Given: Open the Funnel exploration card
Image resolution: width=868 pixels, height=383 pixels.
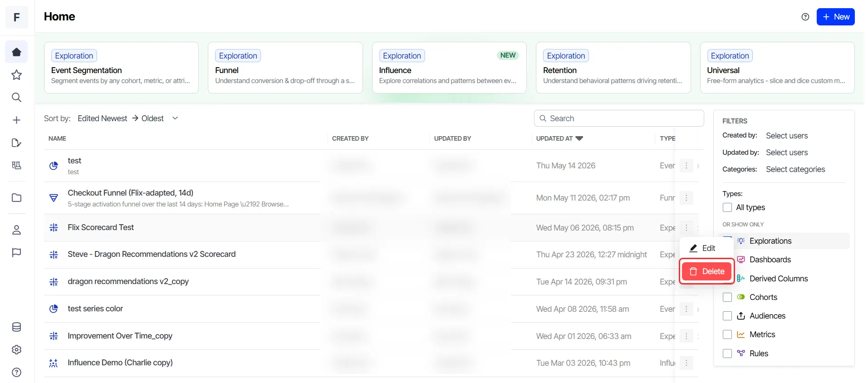Looking at the screenshot, I should [285, 68].
